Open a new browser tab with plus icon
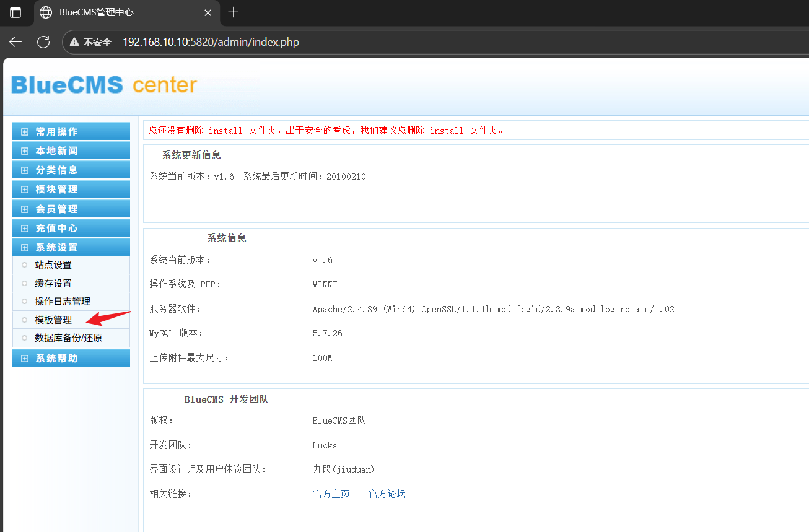Viewport: 809px width, 532px height. pyautogui.click(x=234, y=12)
